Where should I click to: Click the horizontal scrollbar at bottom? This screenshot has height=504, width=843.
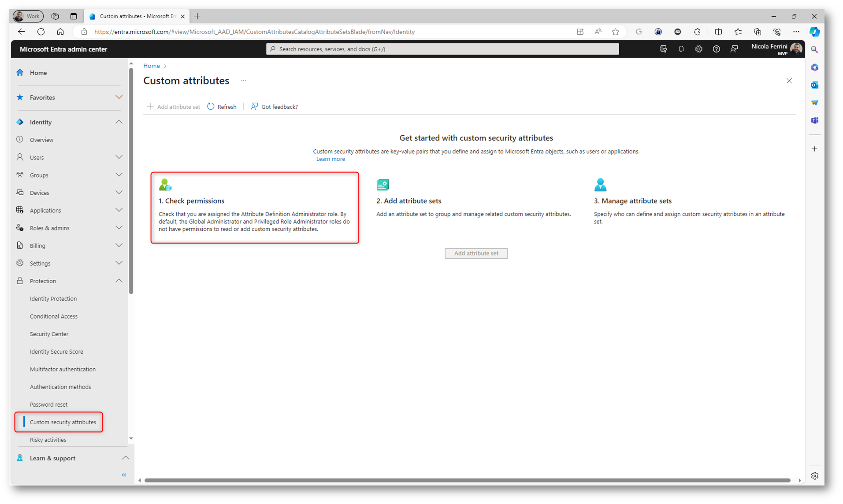pos(467,480)
